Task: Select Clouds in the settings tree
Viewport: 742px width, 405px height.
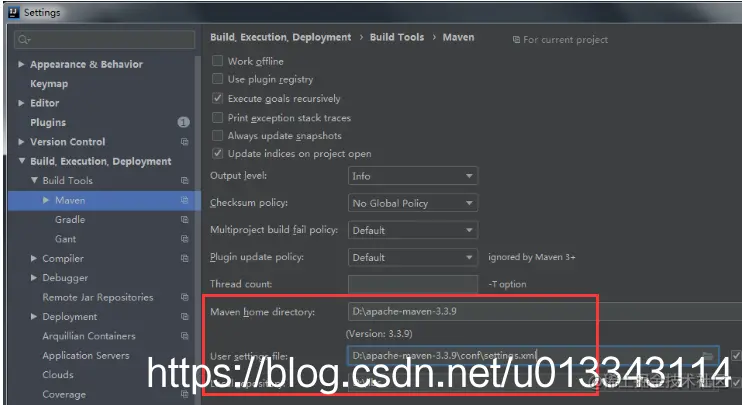Action: [58, 375]
